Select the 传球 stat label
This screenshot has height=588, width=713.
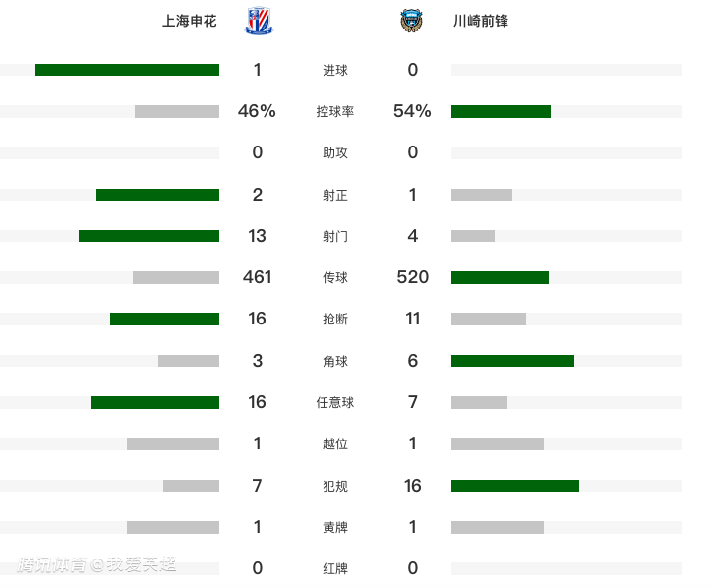coord(335,278)
